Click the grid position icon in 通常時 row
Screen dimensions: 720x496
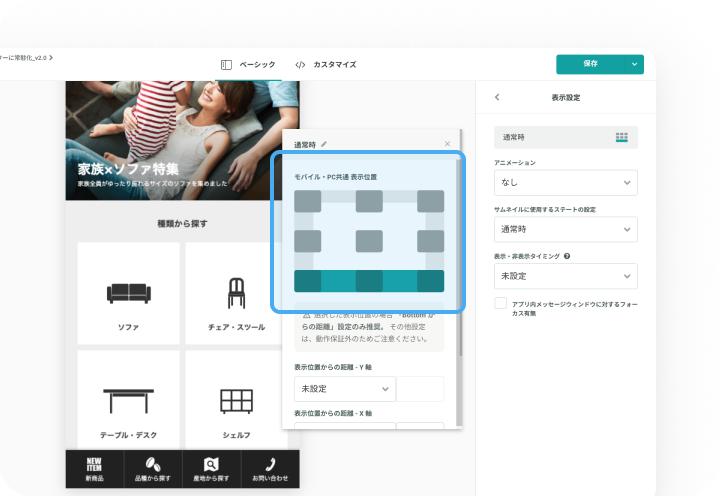coord(622,137)
